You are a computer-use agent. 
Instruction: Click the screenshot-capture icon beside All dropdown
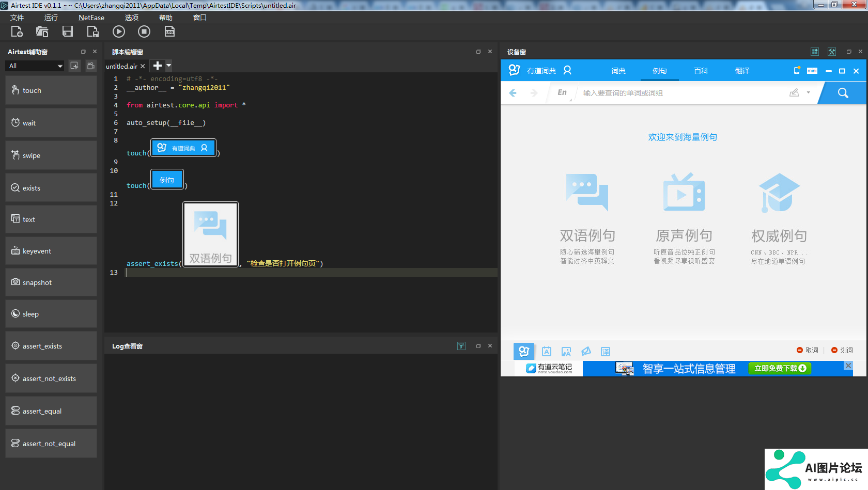pyautogui.click(x=74, y=66)
